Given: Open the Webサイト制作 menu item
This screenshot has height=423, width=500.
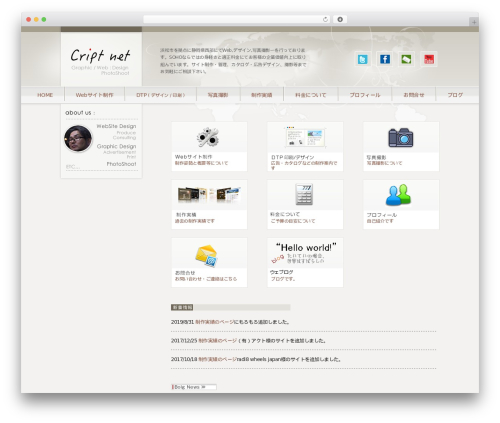Looking at the screenshot, I should click(95, 95).
